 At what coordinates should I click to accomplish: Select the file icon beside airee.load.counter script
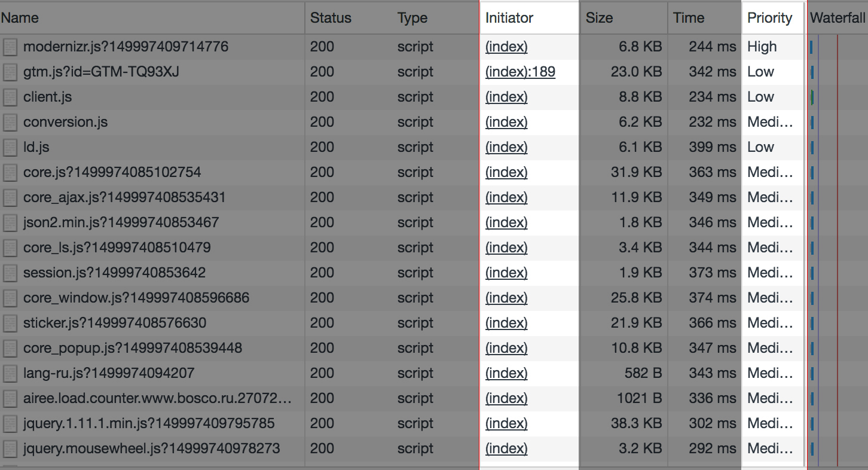tap(10, 398)
